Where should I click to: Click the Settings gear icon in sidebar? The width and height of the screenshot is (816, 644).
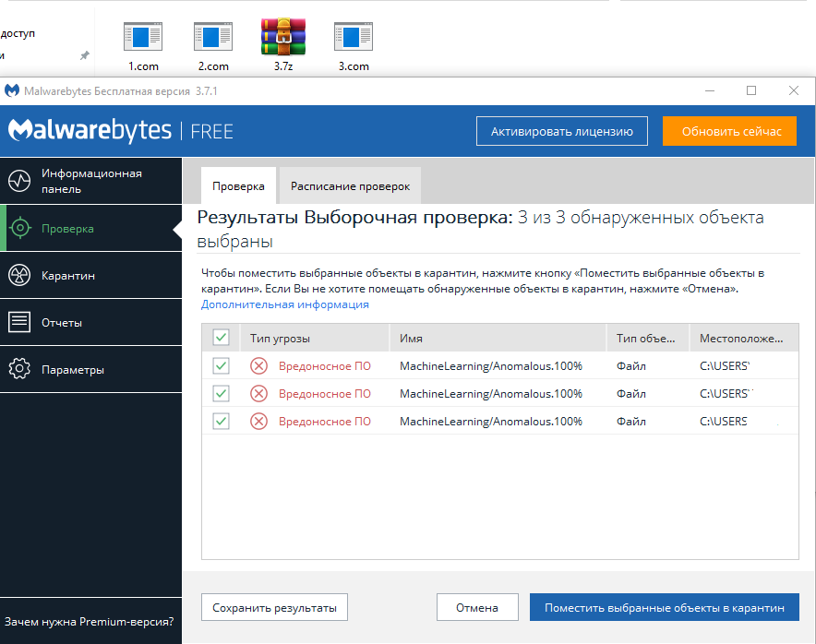click(19, 369)
